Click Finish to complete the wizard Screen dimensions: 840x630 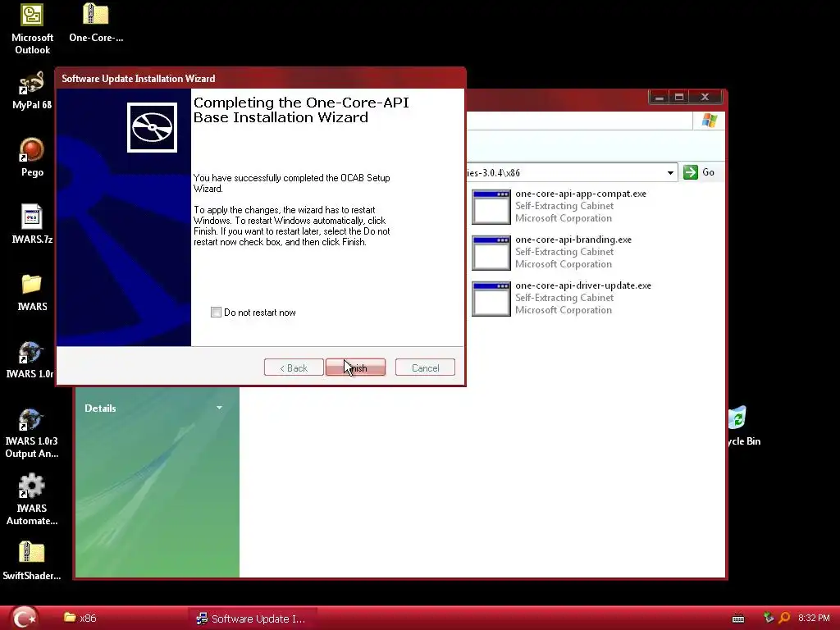[x=355, y=367]
